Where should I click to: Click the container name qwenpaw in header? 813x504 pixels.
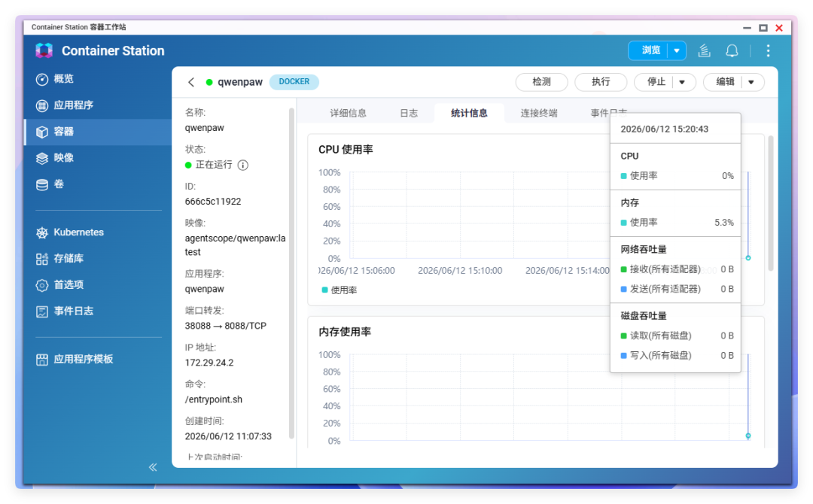pos(240,82)
